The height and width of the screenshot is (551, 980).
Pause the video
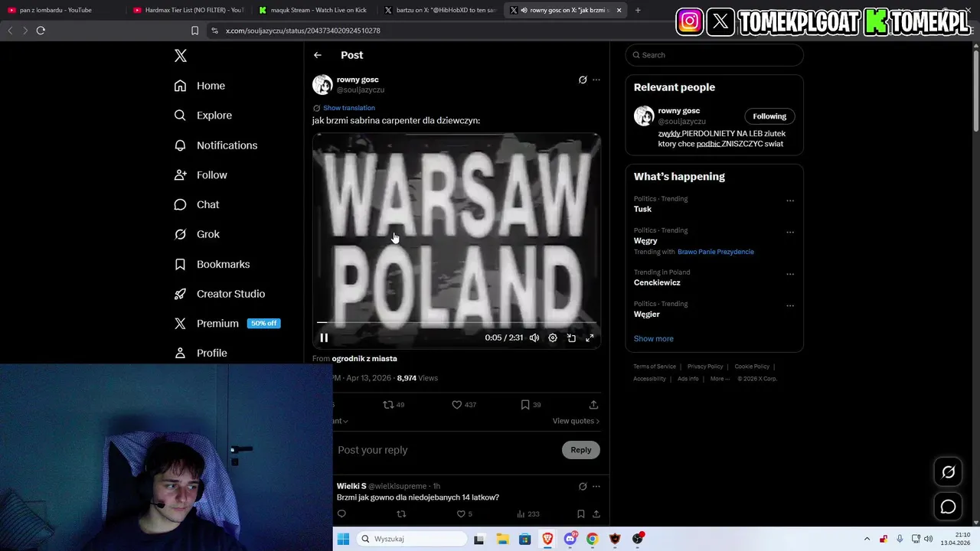324,337
